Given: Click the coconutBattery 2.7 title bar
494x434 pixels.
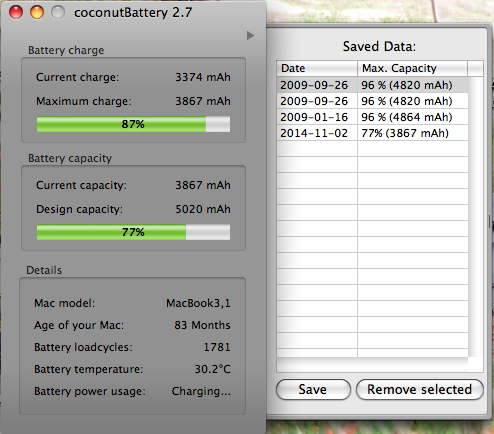Looking at the screenshot, I should 133,13.
